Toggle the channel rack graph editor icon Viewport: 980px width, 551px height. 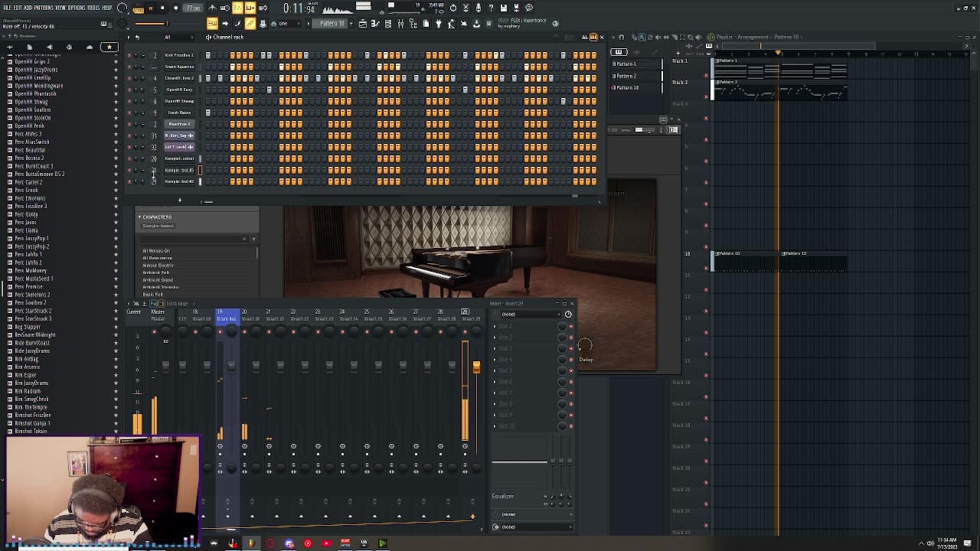coord(584,37)
